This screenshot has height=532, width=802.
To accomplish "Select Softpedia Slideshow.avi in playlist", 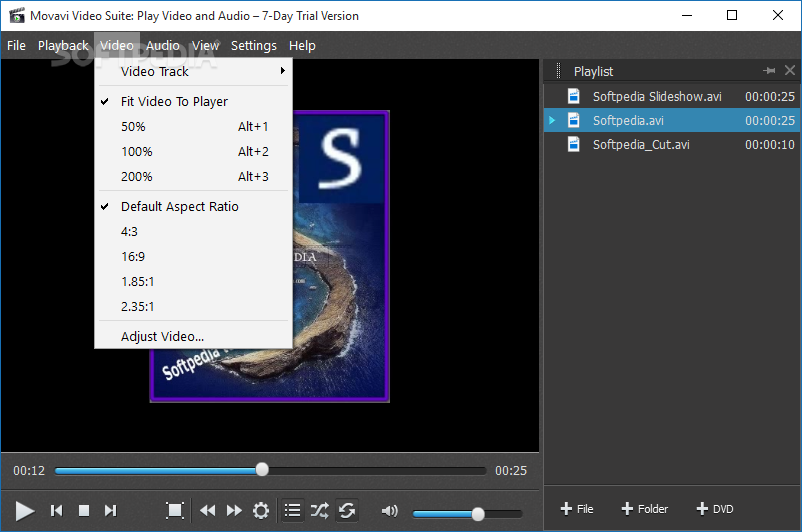I will (x=672, y=96).
